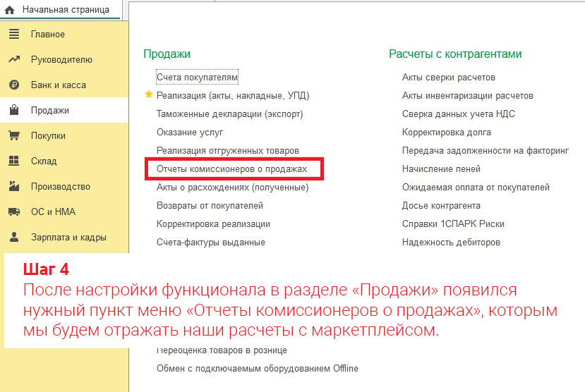Open Таможенные декларации (экспорт)

click(229, 114)
